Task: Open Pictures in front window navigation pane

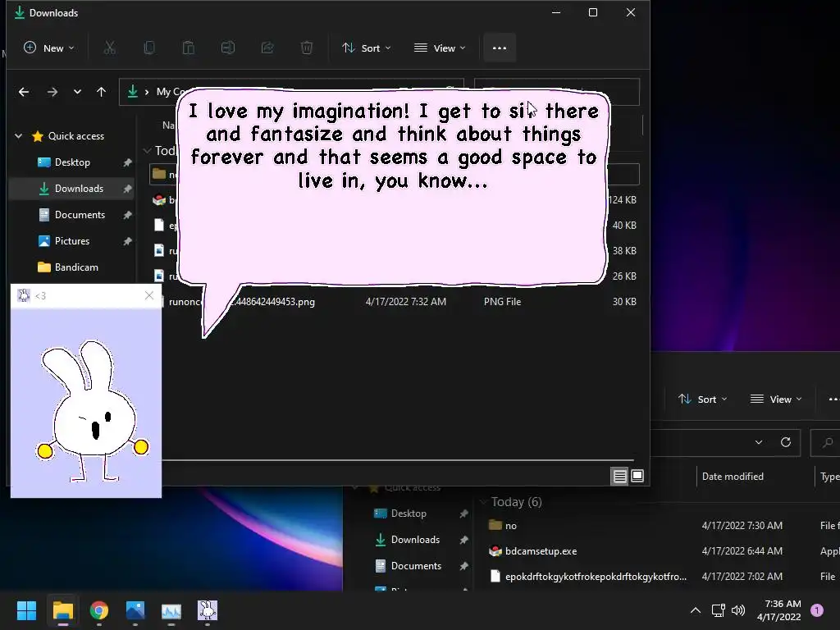Action: [72, 241]
